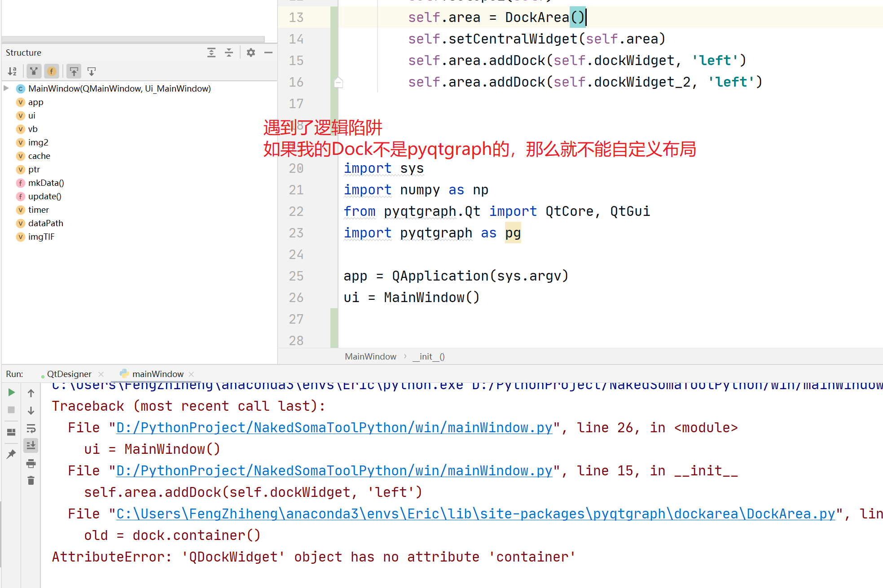Toggle scroll-to-end in the run console
Viewport: 883px width, 588px height.
(31, 445)
